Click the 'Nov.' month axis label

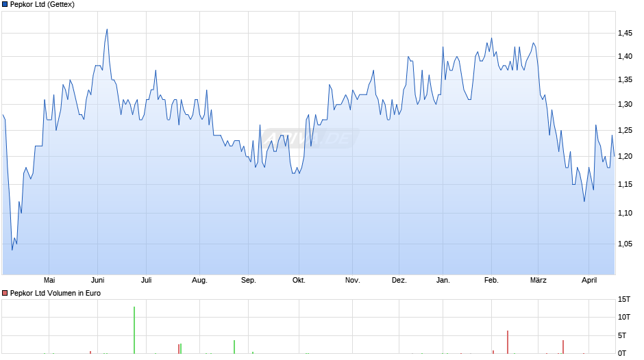[352, 280]
